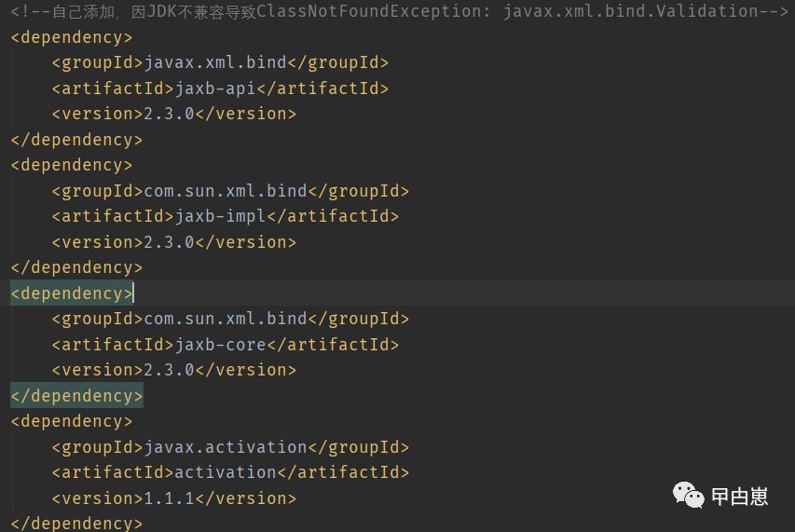Select the artifactId jaxb-api line
The height and width of the screenshot is (532, 795).
tap(220, 89)
